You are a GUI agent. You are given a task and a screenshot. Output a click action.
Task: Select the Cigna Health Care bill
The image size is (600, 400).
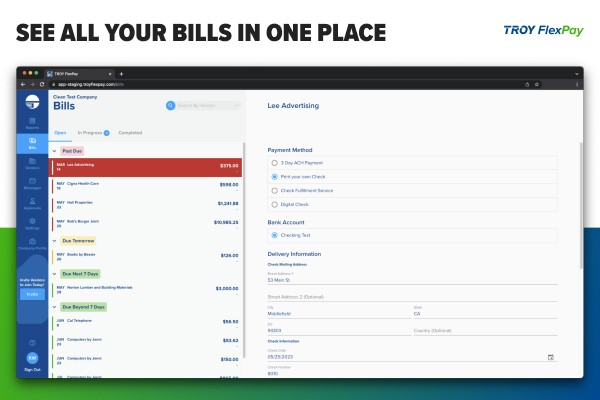(145, 186)
